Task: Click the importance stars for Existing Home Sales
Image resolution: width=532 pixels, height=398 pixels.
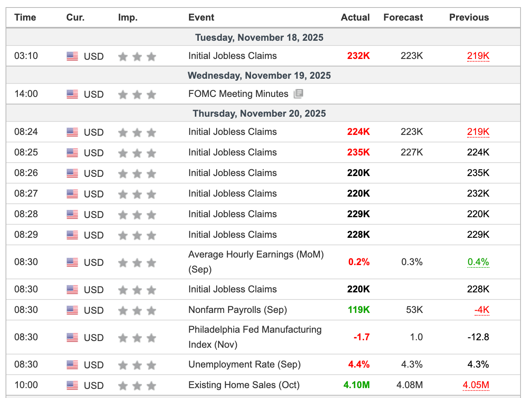Action: (x=137, y=386)
